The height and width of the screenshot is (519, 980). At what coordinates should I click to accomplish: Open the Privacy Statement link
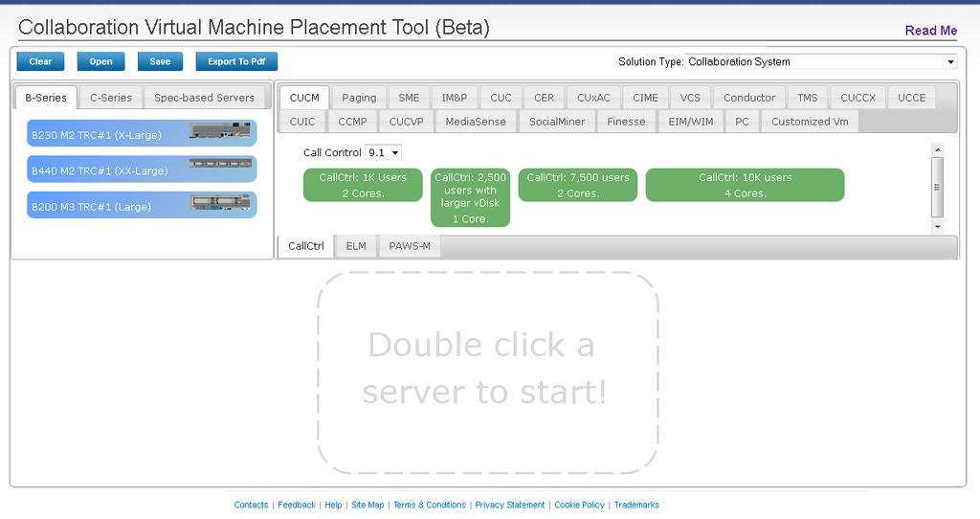coord(510,505)
